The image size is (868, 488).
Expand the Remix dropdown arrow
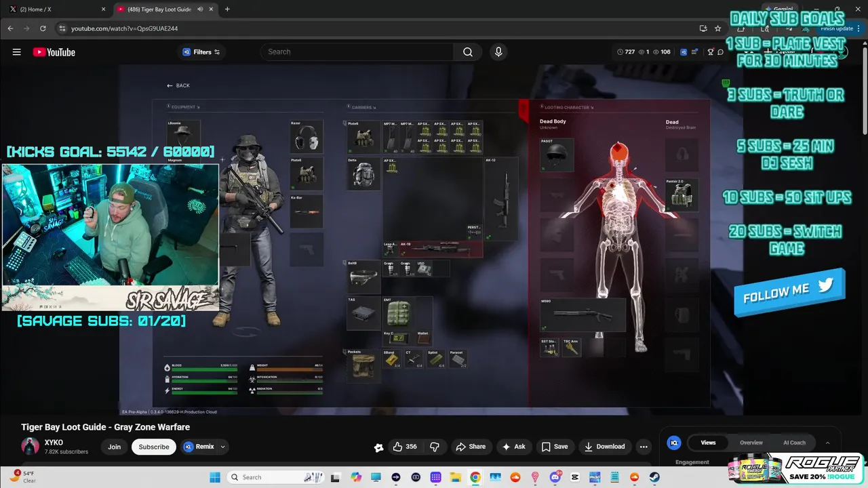222,447
